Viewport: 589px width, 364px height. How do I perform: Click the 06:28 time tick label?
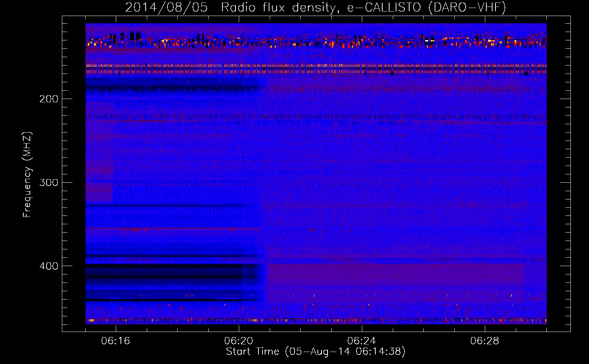(485, 341)
